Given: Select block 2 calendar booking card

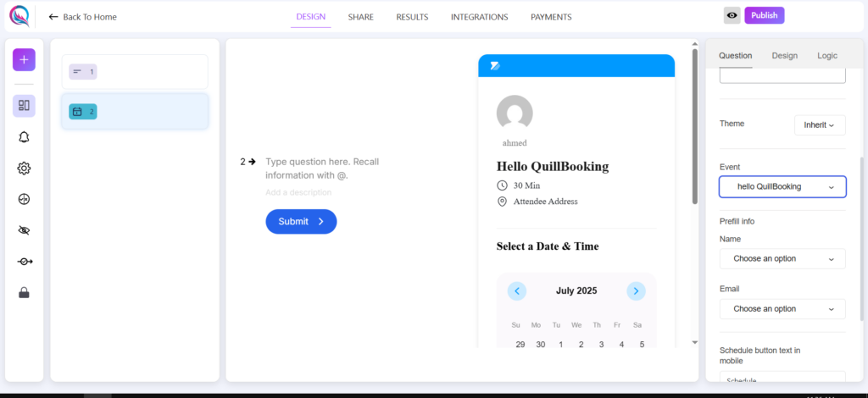Looking at the screenshot, I should [x=135, y=111].
